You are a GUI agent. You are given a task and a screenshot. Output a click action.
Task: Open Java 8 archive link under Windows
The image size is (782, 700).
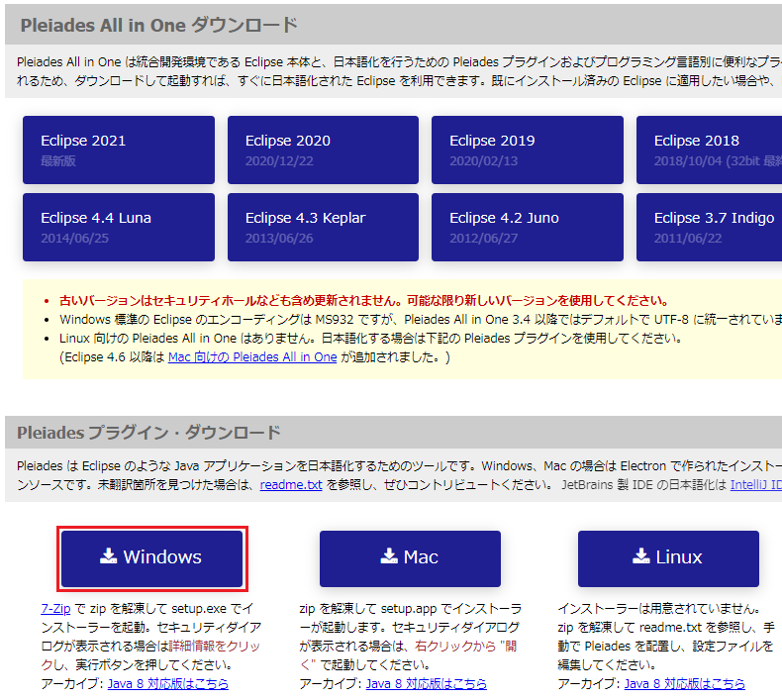[x=168, y=683]
